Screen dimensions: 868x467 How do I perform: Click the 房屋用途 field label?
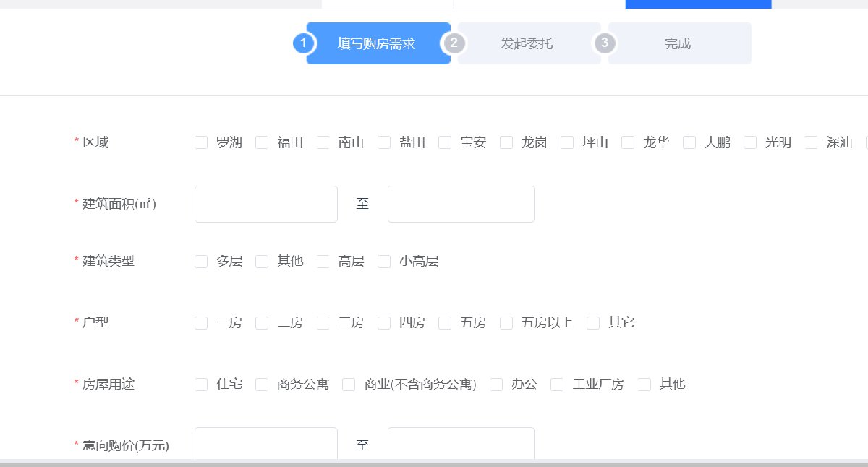click(109, 385)
